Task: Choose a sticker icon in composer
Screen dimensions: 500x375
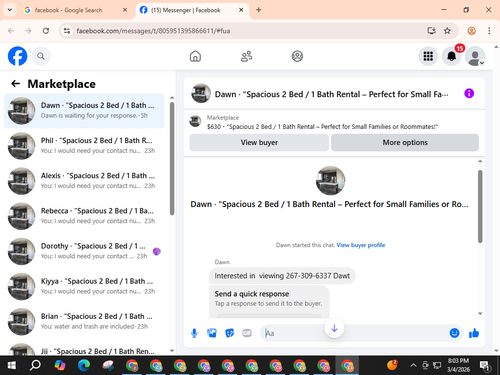Action: coord(229,333)
